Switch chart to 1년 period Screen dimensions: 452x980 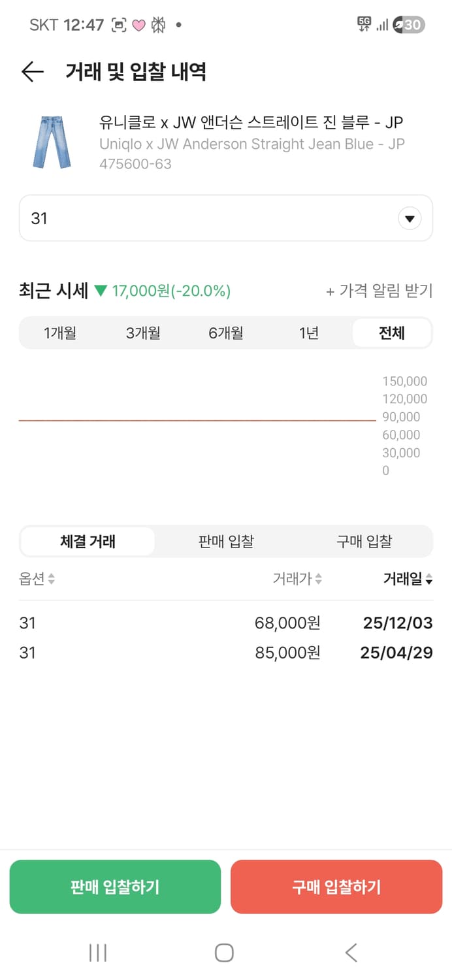click(x=309, y=333)
